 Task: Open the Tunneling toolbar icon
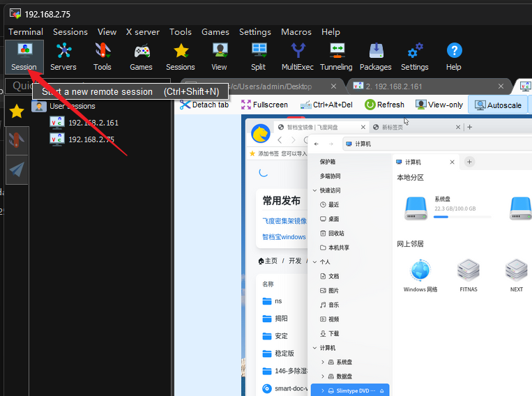337,56
